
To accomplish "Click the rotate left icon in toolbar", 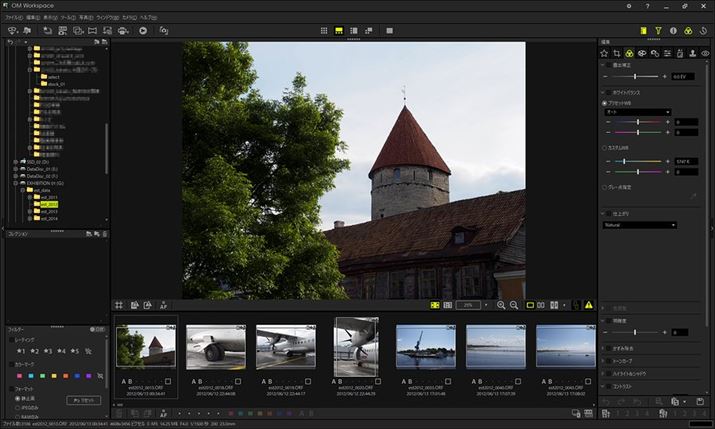I will [46, 31].
